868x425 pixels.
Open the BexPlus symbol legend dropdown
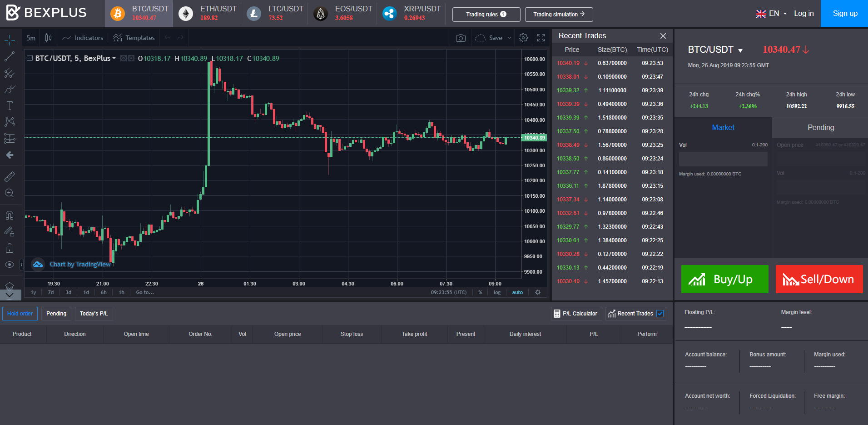click(x=114, y=58)
